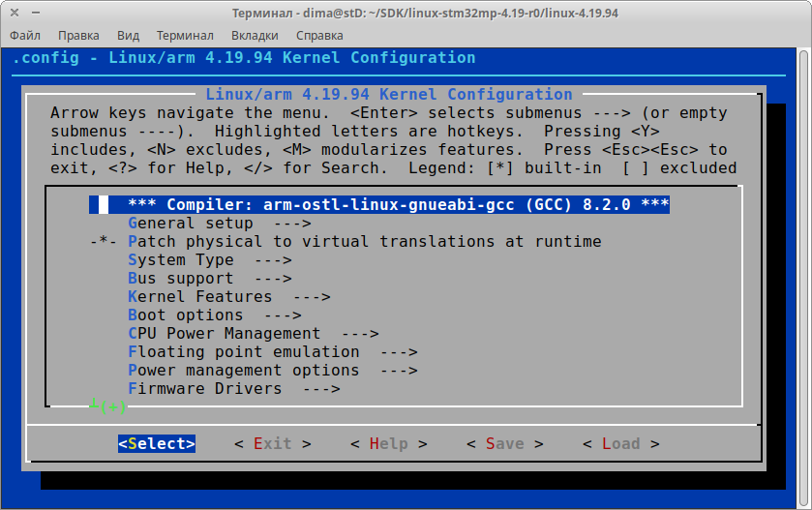Open System Type submenu
The height and width of the screenshot is (510, 812).
(210, 260)
